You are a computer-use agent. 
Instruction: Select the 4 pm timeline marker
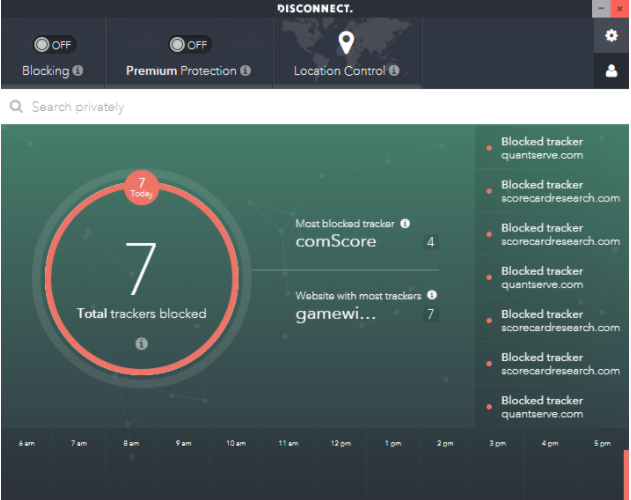[550, 443]
